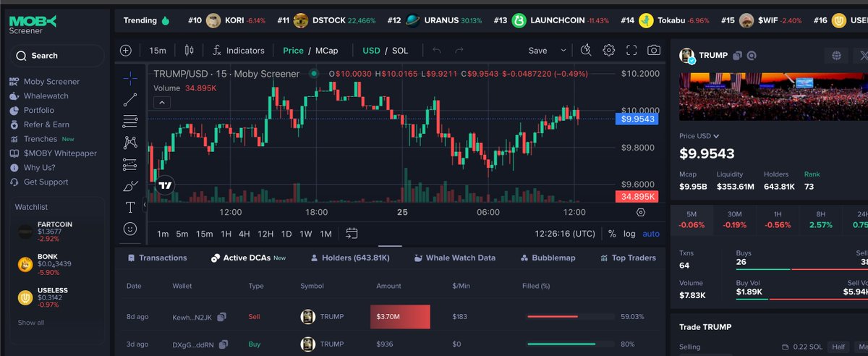868x356 pixels.
Task: Switch chart to MCap mode
Action: tap(327, 51)
